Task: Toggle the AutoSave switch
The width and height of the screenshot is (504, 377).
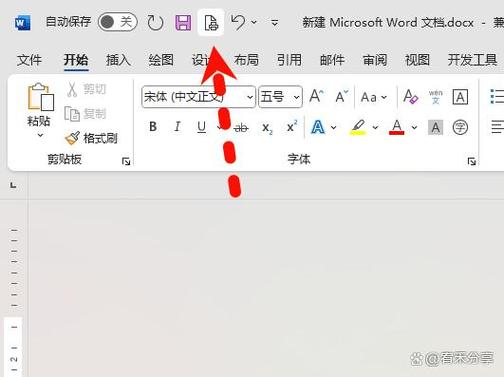Action: pos(117,22)
